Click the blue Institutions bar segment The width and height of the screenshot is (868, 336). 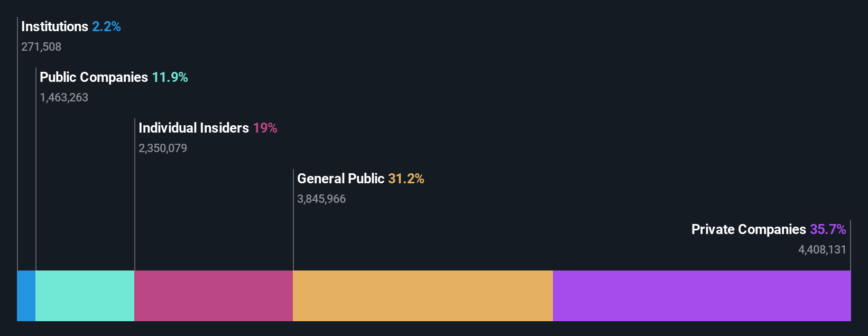click(26, 296)
